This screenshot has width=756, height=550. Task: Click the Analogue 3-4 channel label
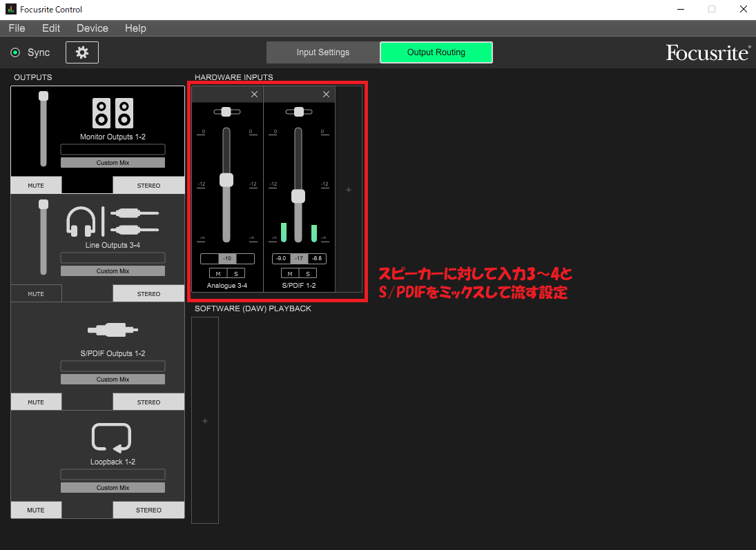(x=227, y=286)
